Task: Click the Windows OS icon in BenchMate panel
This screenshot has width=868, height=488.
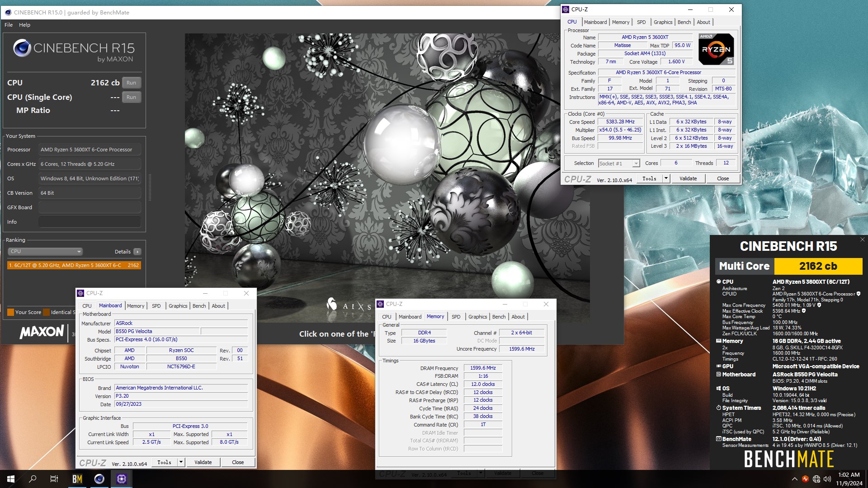Action: [x=718, y=388]
